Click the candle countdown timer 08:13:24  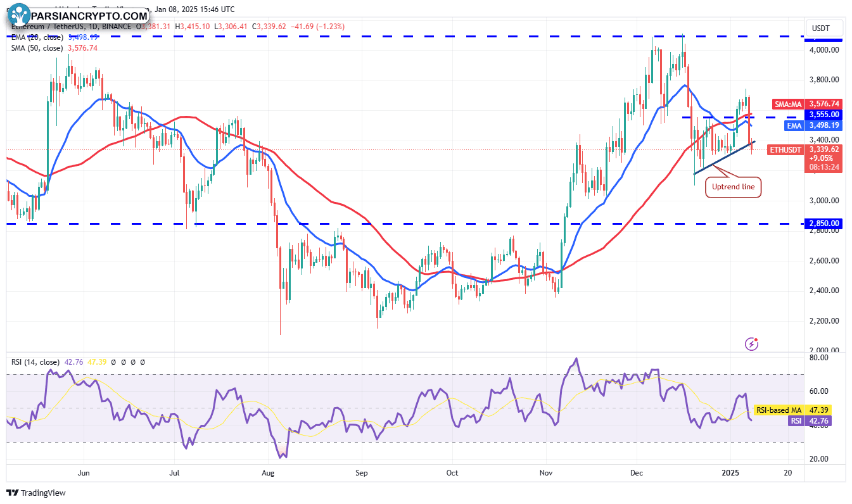823,168
